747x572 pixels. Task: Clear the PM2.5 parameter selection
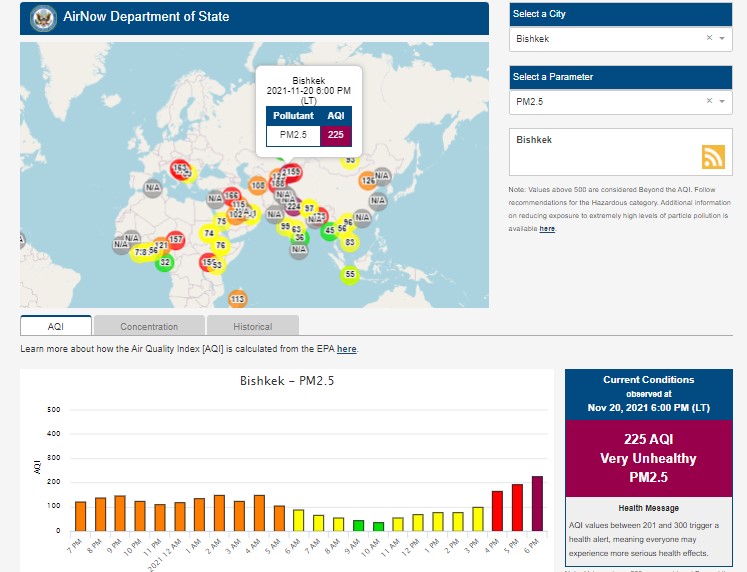pyautogui.click(x=709, y=101)
